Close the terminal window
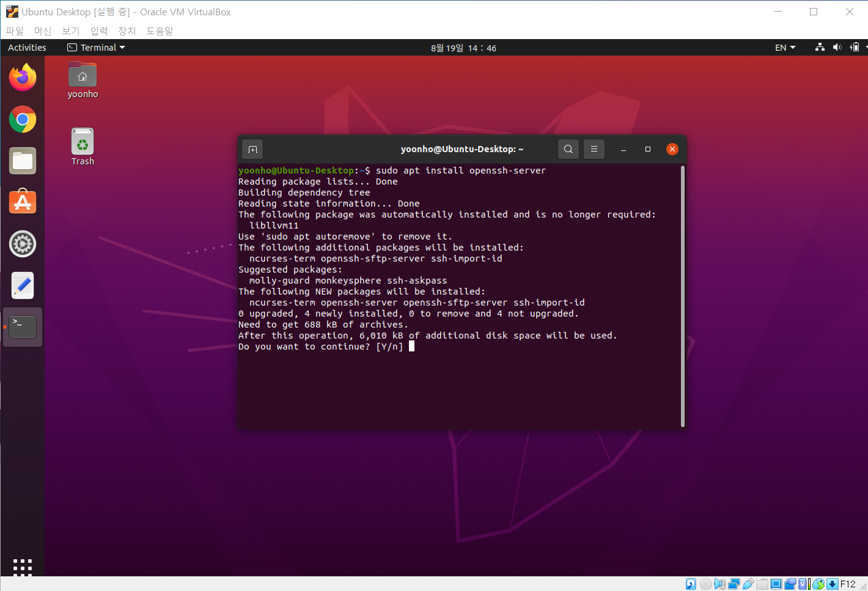The image size is (868, 591). pos(672,149)
